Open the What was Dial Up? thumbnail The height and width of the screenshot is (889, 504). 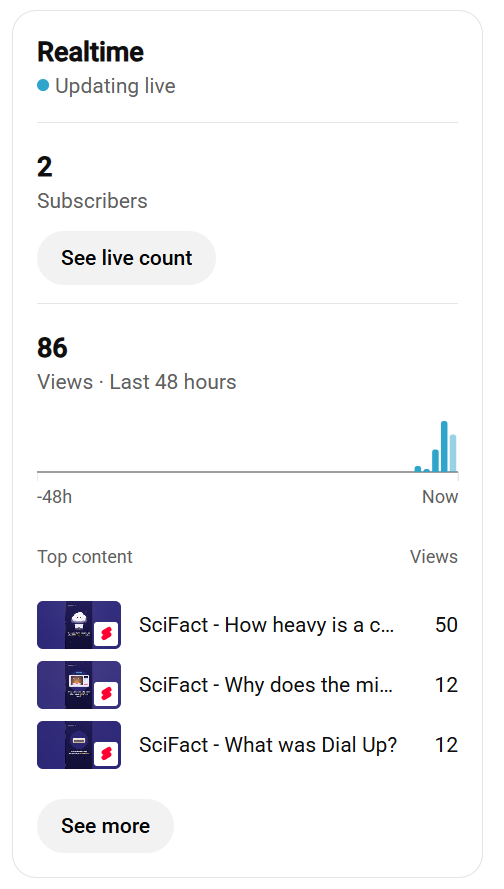pos(79,745)
